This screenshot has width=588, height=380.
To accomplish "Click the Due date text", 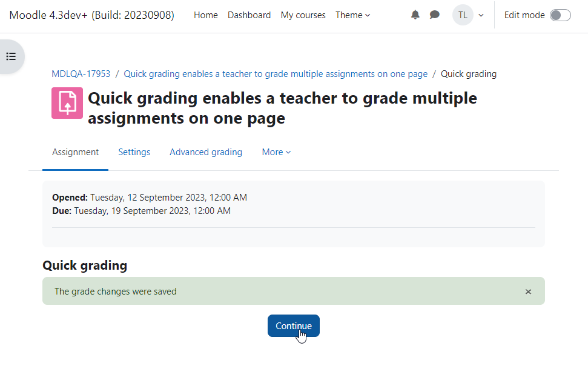I will 141,211.
